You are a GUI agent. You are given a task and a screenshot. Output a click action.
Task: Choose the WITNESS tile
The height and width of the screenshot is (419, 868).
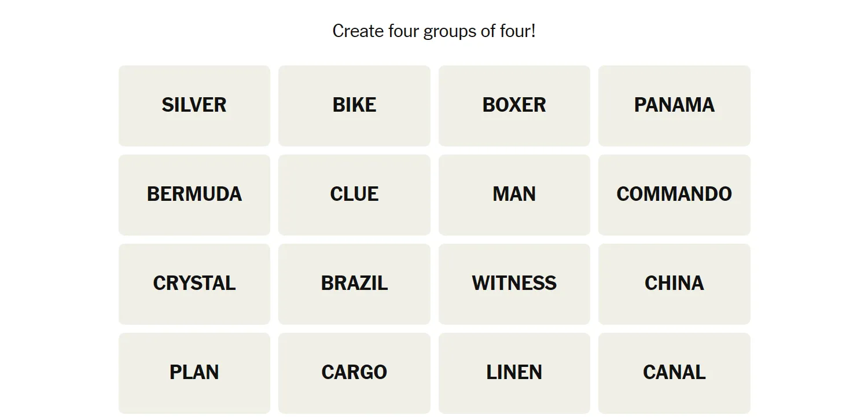(514, 284)
